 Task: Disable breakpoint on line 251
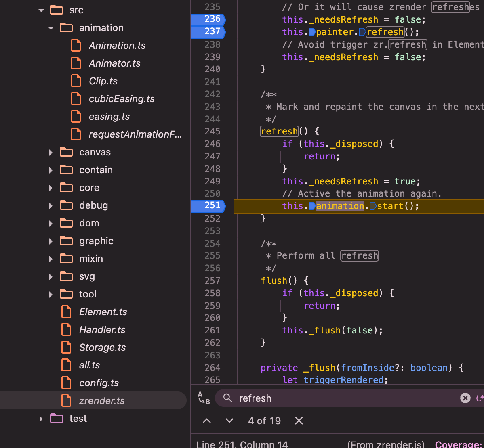[208, 205]
